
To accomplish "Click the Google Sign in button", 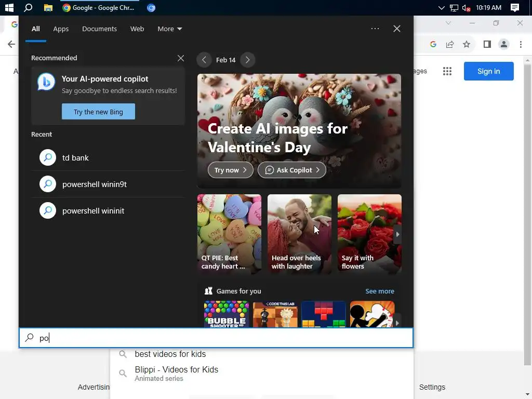I will (488, 71).
